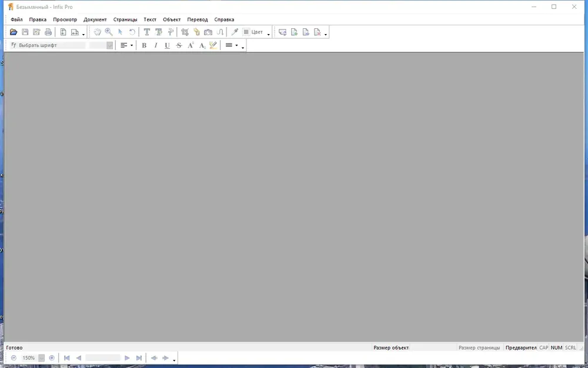
Task: Expand the file toolbar overflow arrow
Action: coord(83,35)
